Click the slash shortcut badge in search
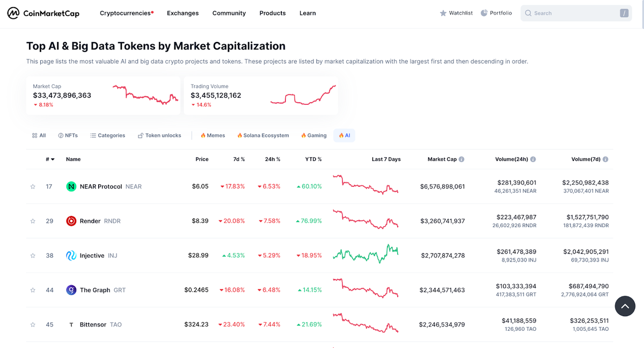The image size is (644, 348). (x=624, y=13)
